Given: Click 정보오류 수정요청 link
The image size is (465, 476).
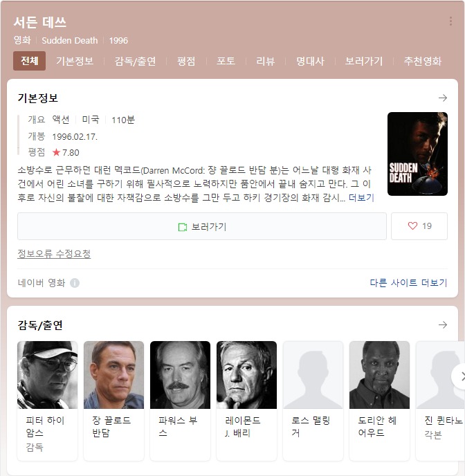Looking at the screenshot, I should (x=54, y=253).
